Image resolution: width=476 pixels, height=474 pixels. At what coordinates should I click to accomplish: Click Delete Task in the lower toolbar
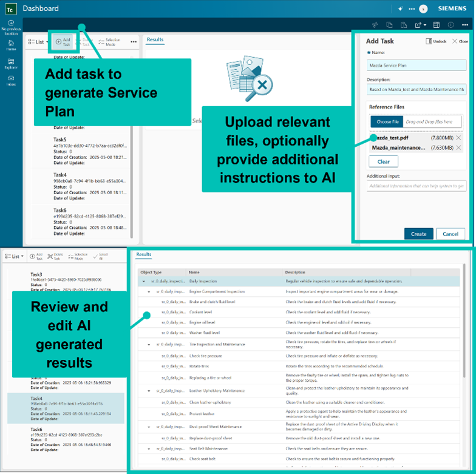click(54, 257)
